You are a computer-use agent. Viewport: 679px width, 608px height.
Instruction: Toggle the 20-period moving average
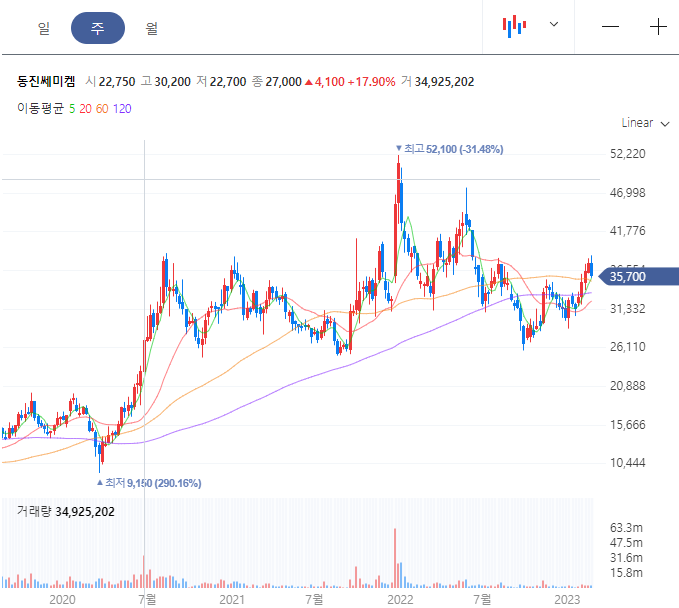pyautogui.click(x=85, y=109)
